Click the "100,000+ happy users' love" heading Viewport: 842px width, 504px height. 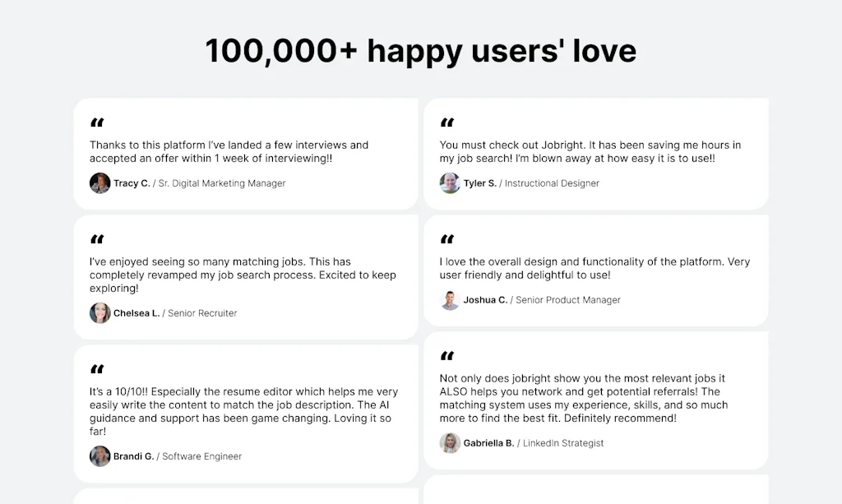420,51
